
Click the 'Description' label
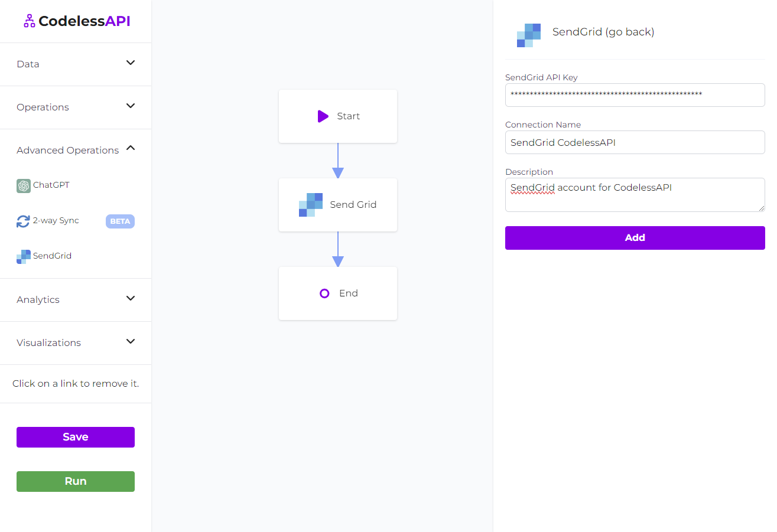529,172
